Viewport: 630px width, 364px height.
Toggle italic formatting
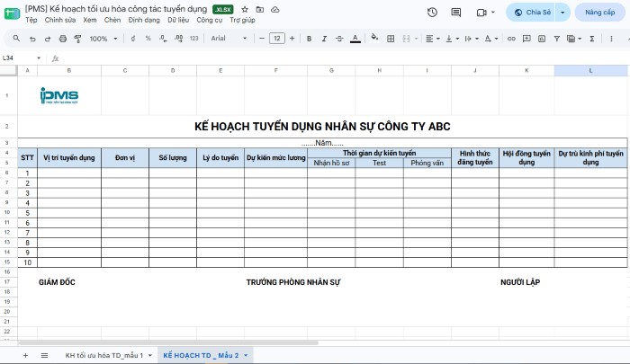point(324,39)
